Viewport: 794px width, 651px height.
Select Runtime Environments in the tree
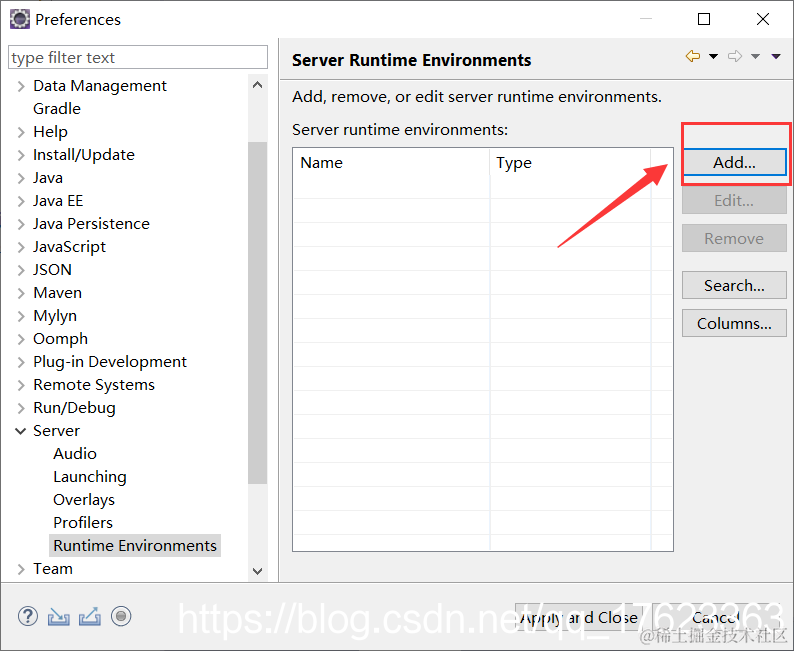[x=135, y=546]
